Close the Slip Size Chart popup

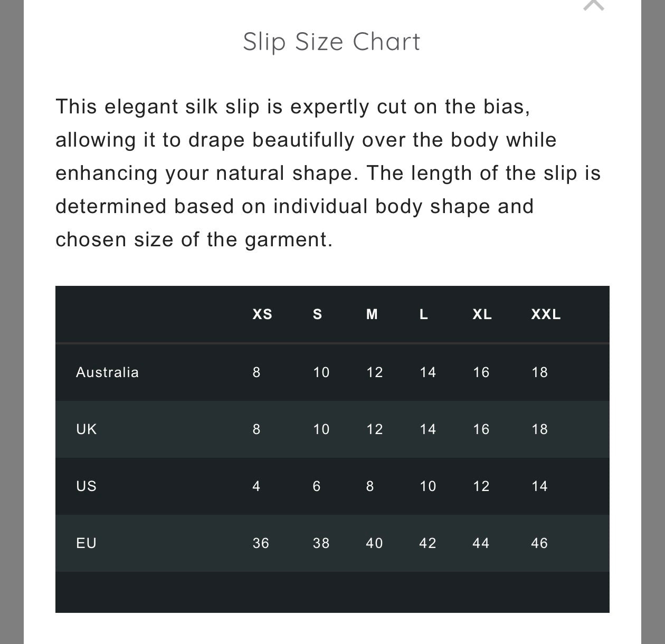[x=593, y=4]
